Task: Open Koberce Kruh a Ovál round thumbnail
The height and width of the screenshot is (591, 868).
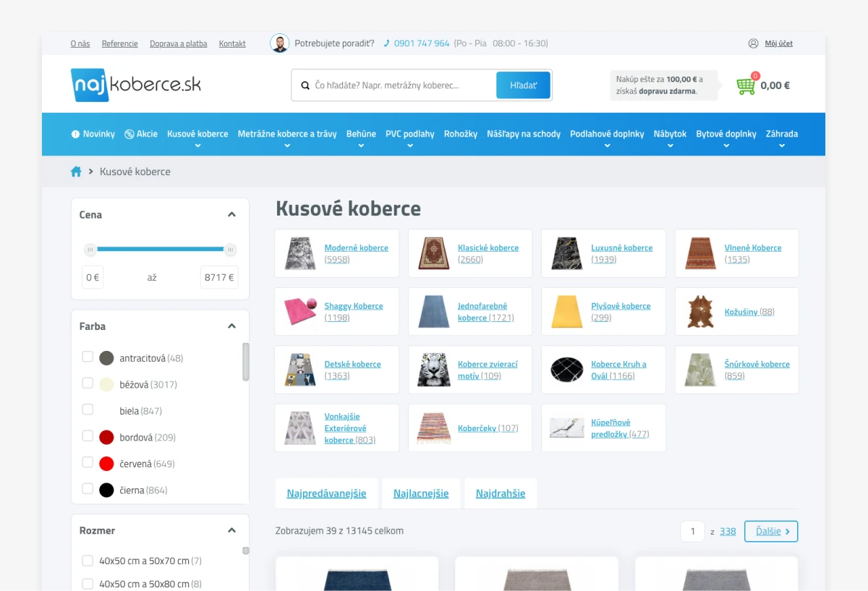Action: [x=567, y=370]
